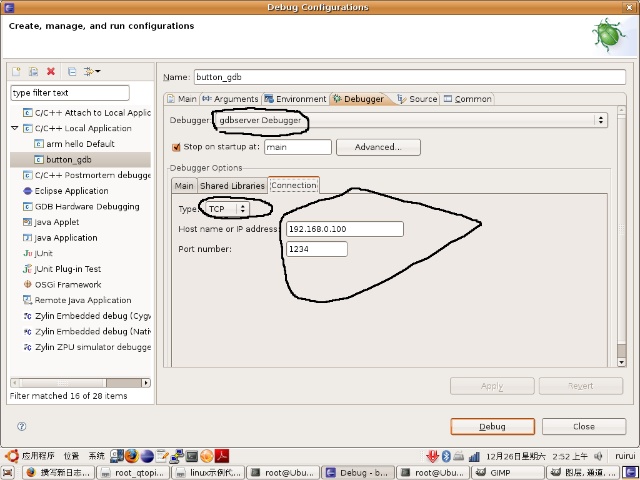Click the tree horizontal scrollbar right arrow
Image resolution: width=640 pixels, height=480 pixels.
click(x=146, y=383)
